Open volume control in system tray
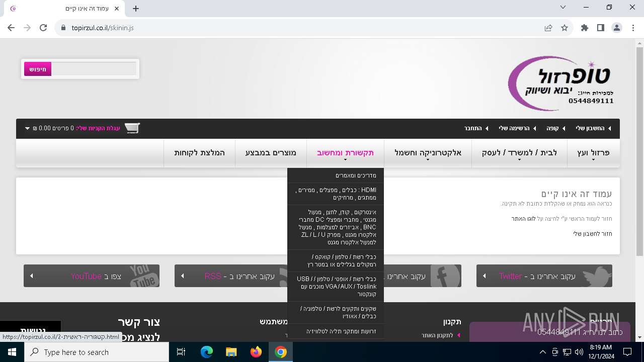 [x=579, y=352]
